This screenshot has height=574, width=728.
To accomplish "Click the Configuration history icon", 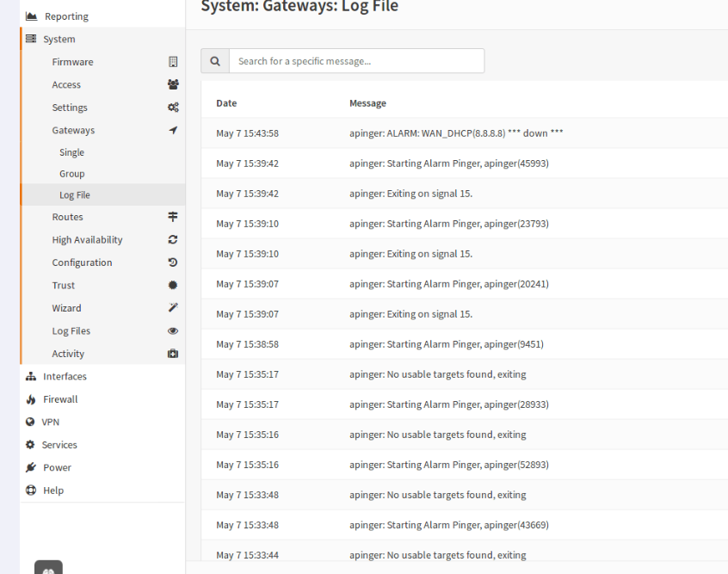I will coord(173,262).
